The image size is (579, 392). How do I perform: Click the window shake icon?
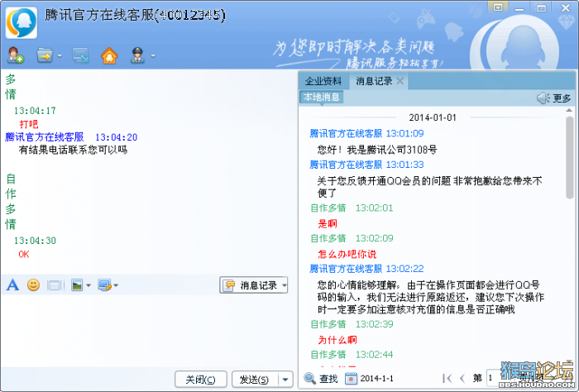55,285
